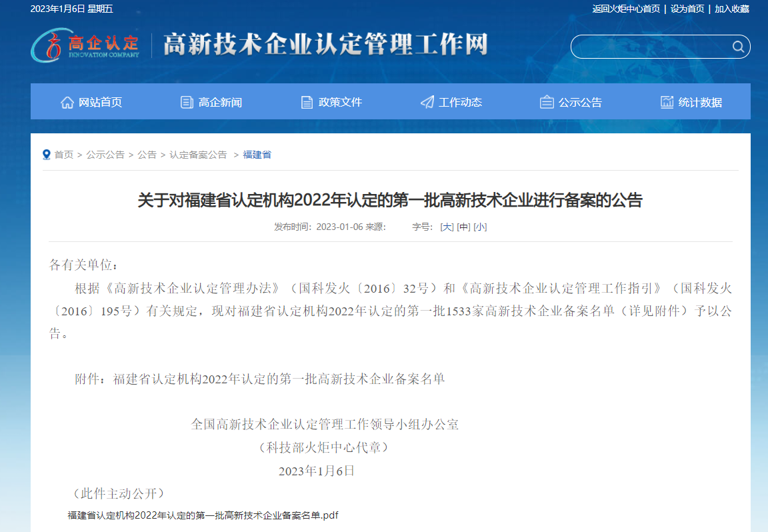The width and height of the screenshot is (768, 532).
Task: Click the document icon beside 政策文件
Action: [307, 102]
